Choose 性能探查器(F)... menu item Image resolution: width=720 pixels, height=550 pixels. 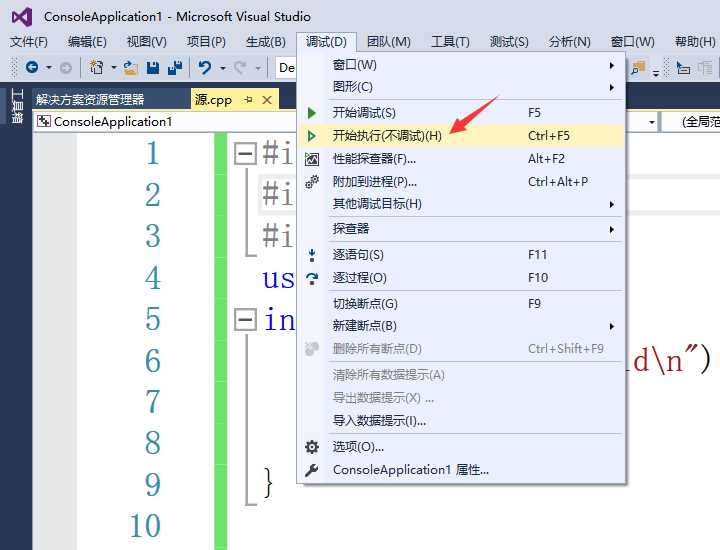[462, 159]
